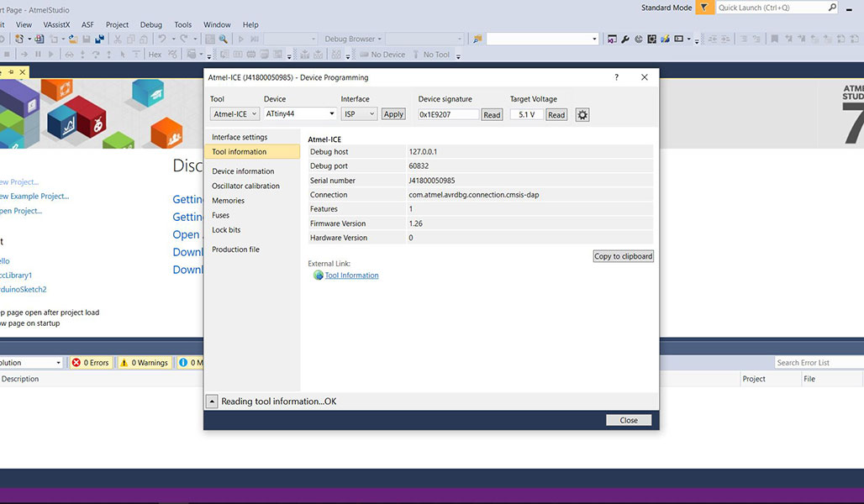864x504 pixels.
Task: Expand the status details arrow in dialog
Action: pyautogui.click(x=212, y=402)
